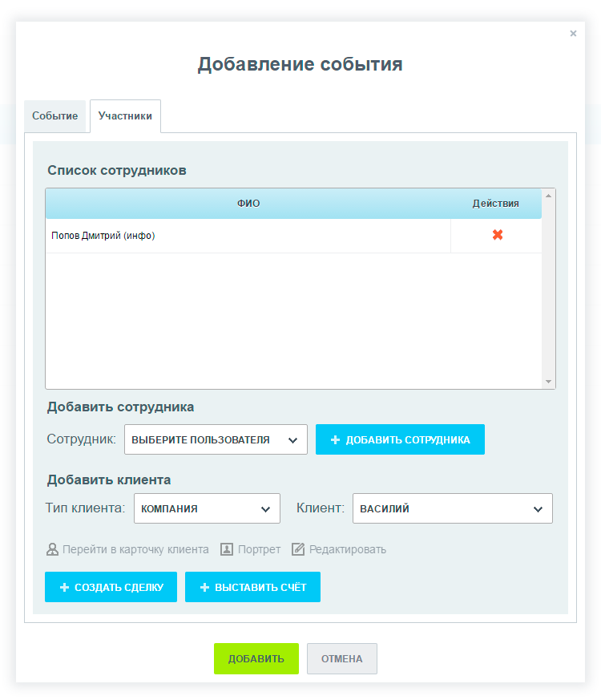
Task: Select the Участники tab
Action: point(125,116)
